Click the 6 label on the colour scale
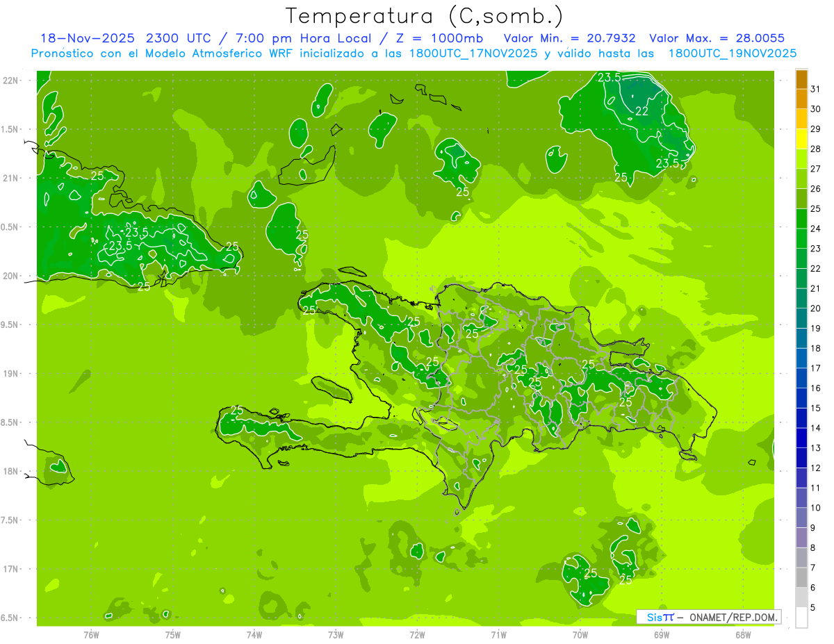The height and width of the screenshot is (644, 834). pyautogui.click(x=813, y=588)
